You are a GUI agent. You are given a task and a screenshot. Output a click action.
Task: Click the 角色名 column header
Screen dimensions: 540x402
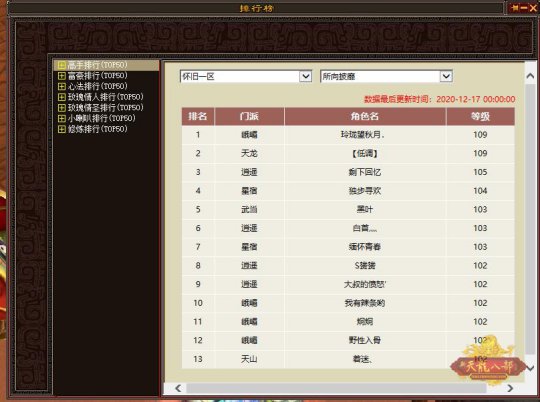click(x=365, y=116)
